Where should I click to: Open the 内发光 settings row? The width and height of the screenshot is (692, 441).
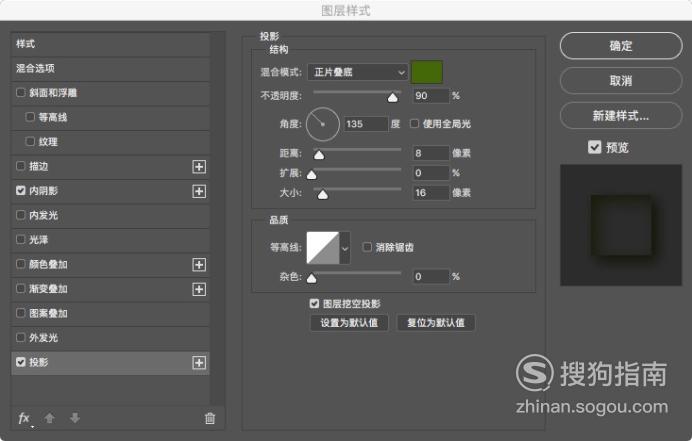[x=110, y=215]
